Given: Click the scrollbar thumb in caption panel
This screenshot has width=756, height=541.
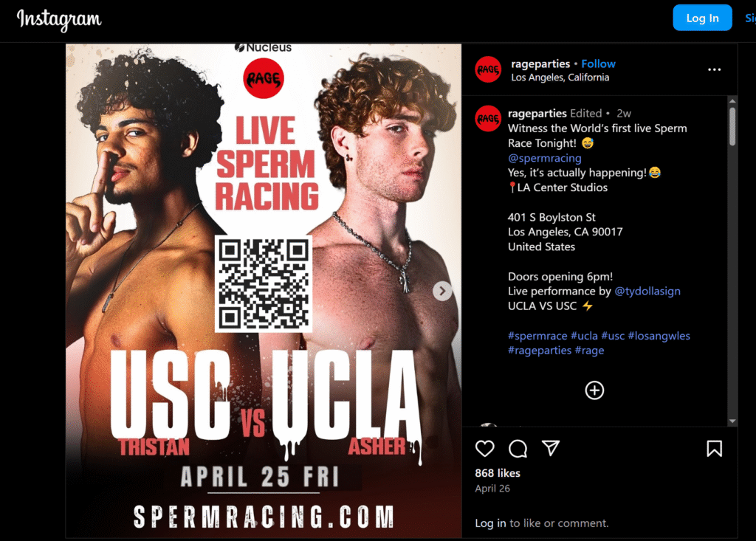Looking at the screenshot, I should (732, 126).
